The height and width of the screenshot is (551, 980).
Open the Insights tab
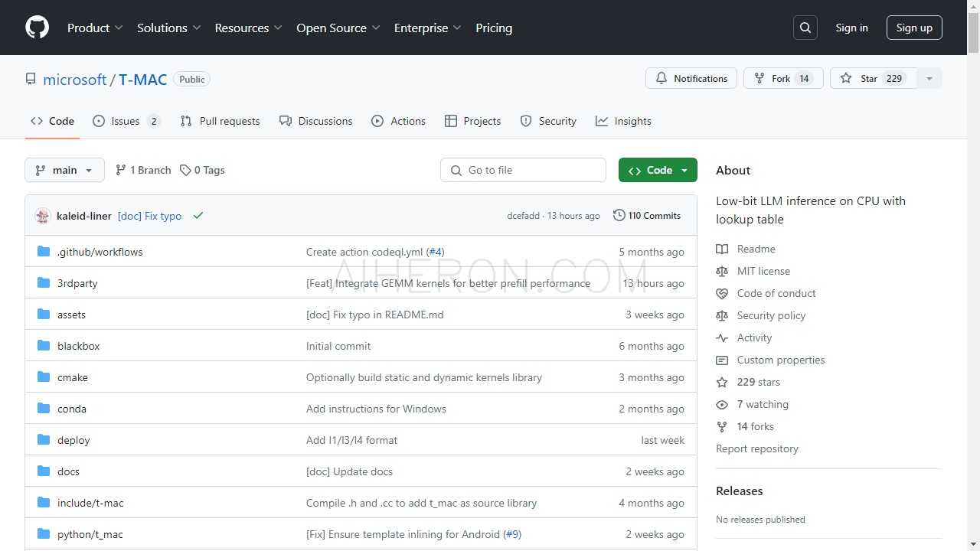coord(624,121)
